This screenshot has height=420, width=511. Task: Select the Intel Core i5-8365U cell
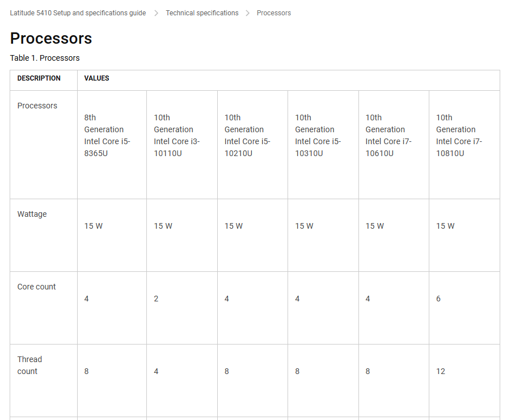[x=107, y=136]
